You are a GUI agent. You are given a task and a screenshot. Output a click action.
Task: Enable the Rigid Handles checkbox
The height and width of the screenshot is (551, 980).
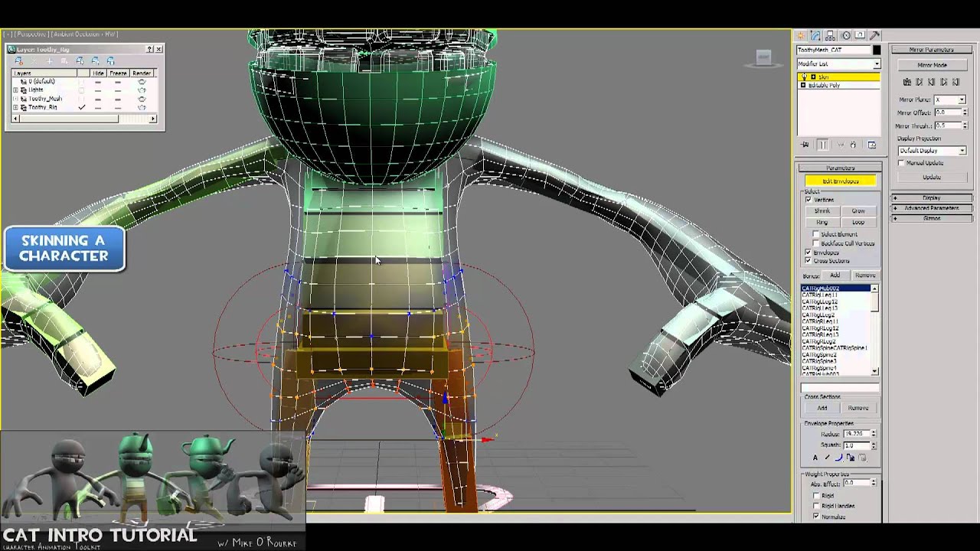click(x=817, y=506)
